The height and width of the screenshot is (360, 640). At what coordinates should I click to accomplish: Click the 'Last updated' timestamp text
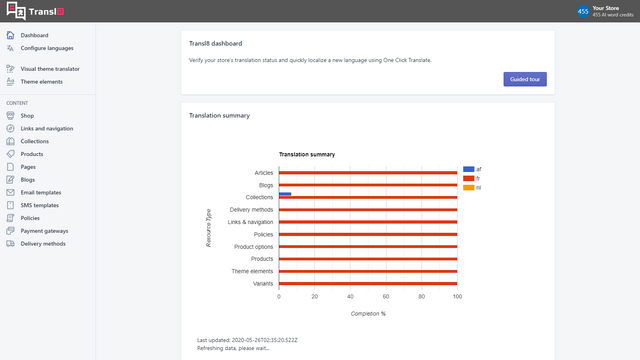(x=247, y=340)
